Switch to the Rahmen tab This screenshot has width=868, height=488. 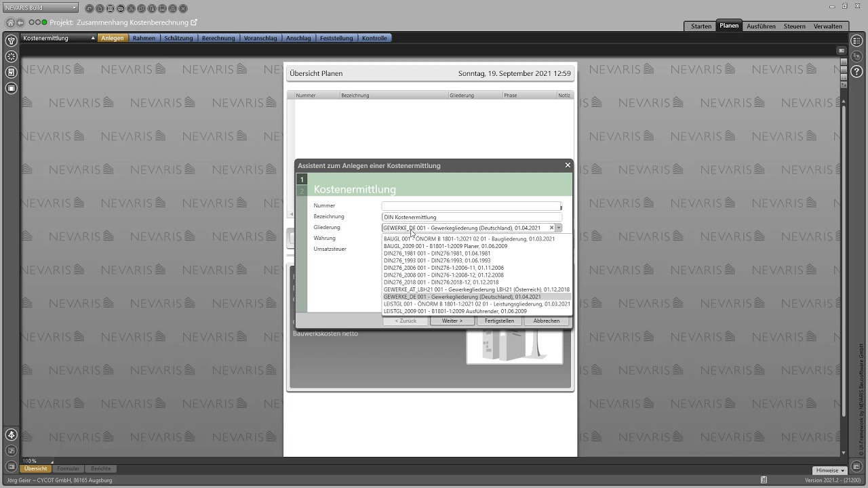144,38
